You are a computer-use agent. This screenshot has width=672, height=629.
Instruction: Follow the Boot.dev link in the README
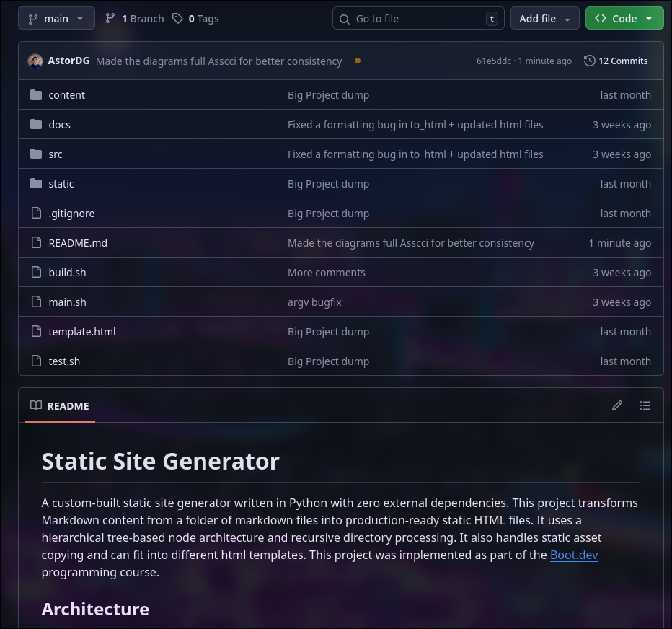point(573,555)
